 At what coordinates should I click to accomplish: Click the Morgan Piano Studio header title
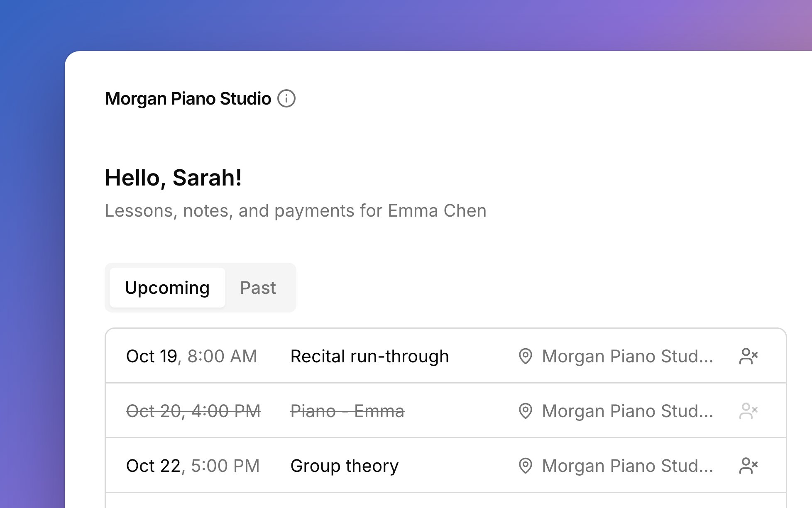click(x=188, y=99)
